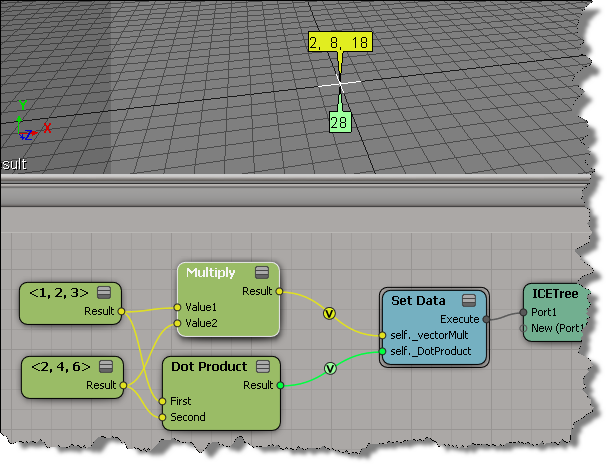
Task: Click the green 28 value label
Action: (x=340, y=121)
